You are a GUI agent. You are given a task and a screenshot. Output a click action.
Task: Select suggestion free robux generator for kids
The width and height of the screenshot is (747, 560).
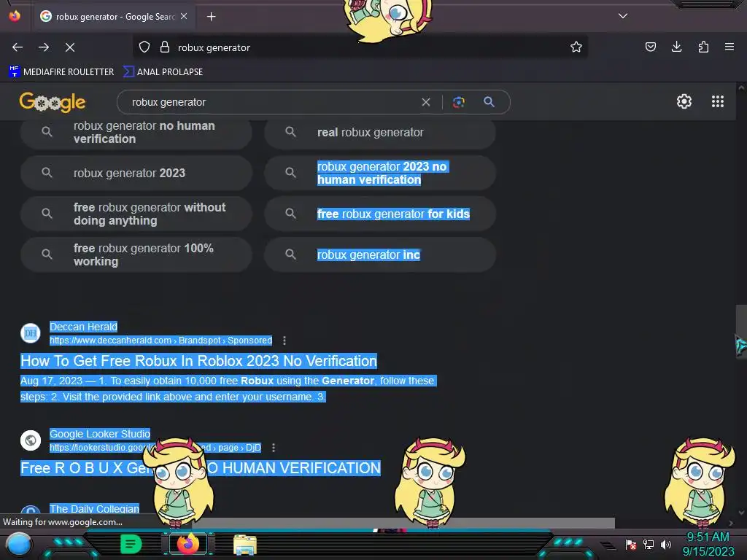(380, 214)
